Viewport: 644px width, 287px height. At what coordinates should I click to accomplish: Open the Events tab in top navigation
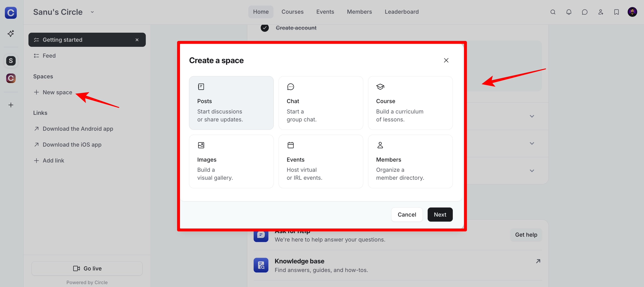coord(325,12)
